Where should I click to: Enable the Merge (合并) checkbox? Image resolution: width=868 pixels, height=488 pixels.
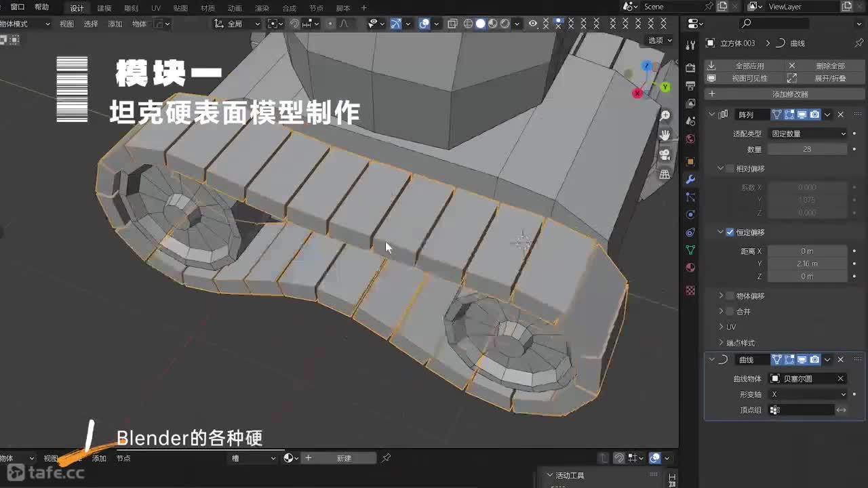point(730,312)
